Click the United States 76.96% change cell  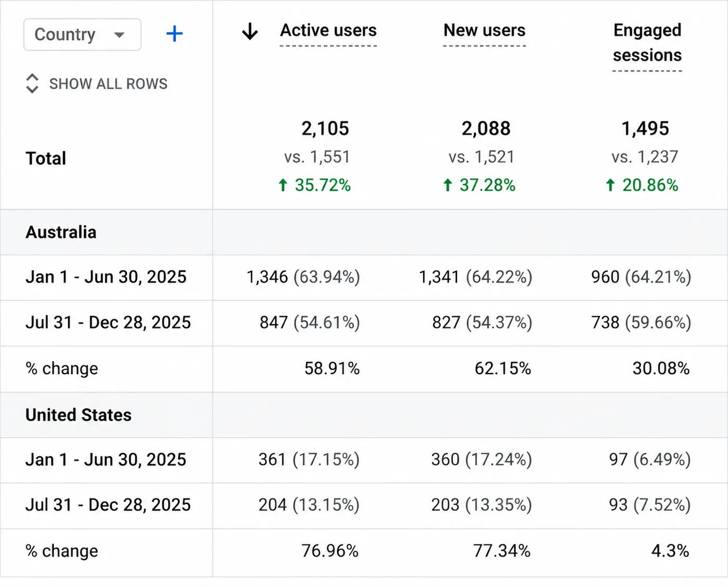click(x=330, y=551)
